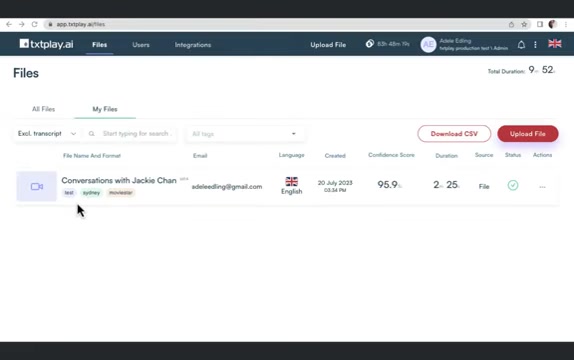Click the adeleedling@gmail.com email cell
Screen dimensions: 574x360
coord(227,187)
